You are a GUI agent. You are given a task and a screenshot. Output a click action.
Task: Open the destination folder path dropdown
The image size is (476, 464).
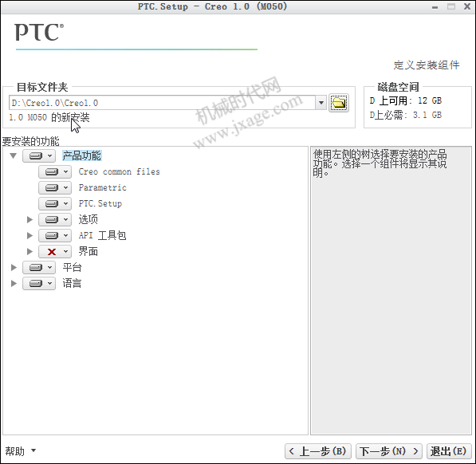coord(321,103)
